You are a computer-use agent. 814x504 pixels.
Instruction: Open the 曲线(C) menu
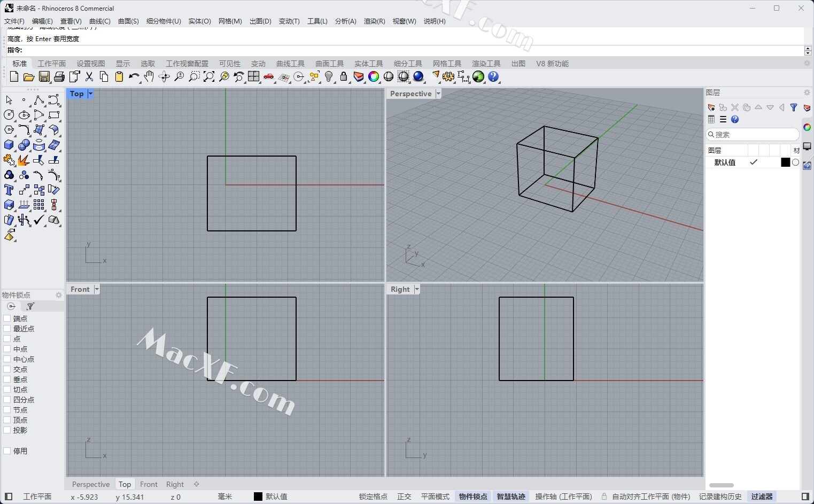click(100, 21)
